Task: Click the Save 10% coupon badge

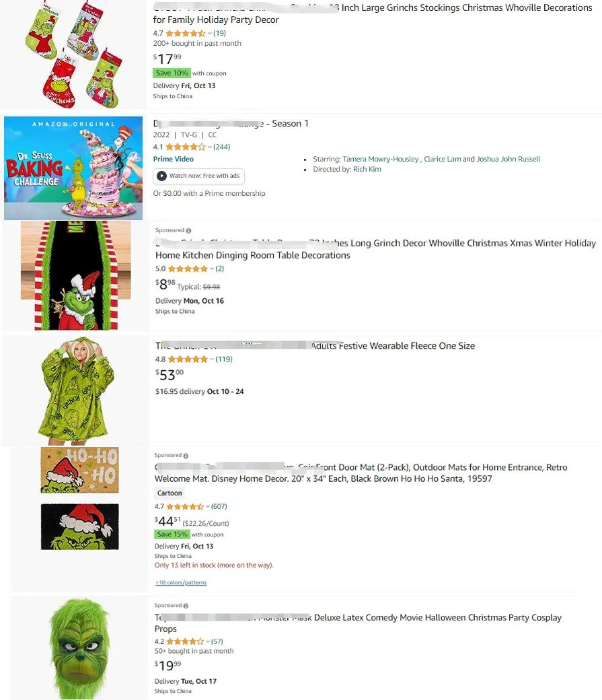Action: 172,73
